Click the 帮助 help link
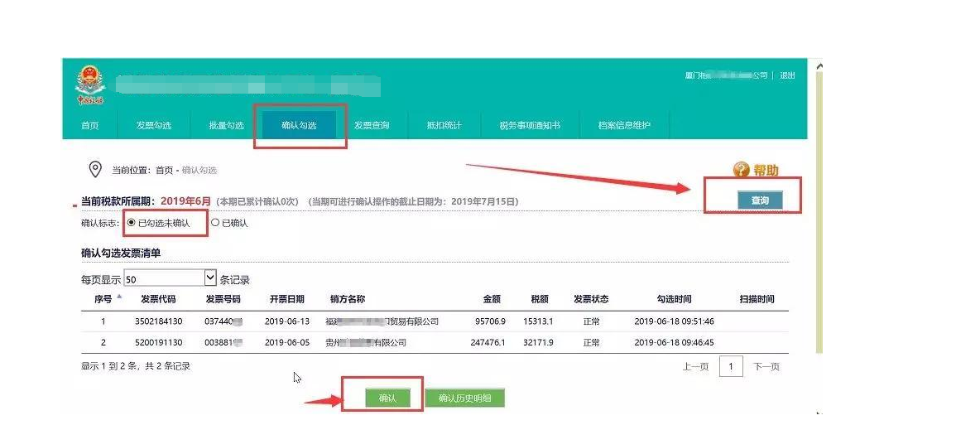Screen dimensions: 980x425 coord(766,171)
